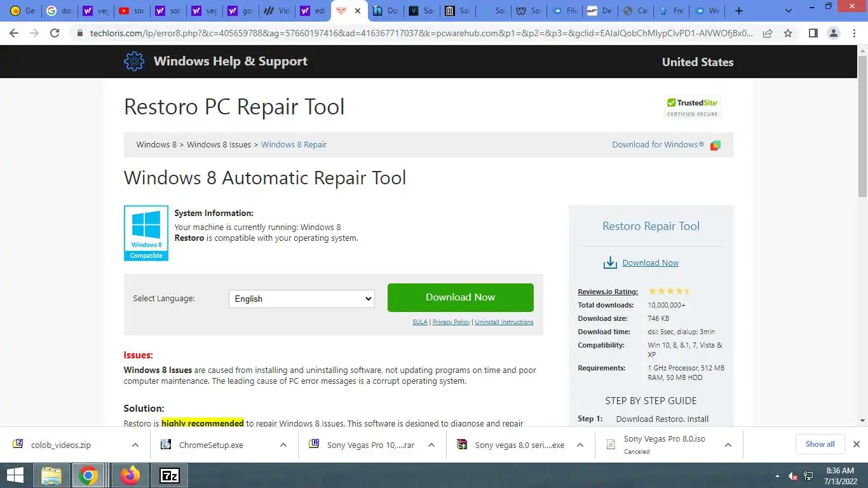
Task: Click Show all downloads button
Action: click(820, 444)
